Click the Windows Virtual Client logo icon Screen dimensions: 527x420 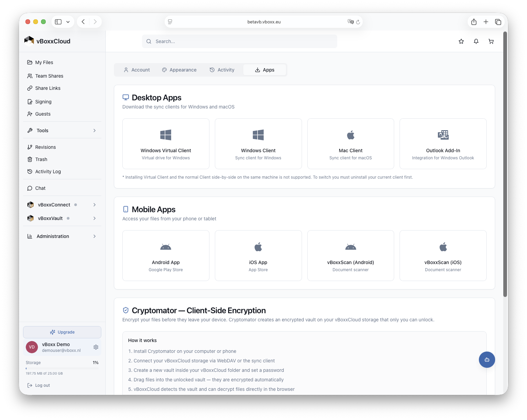point(166,135)
